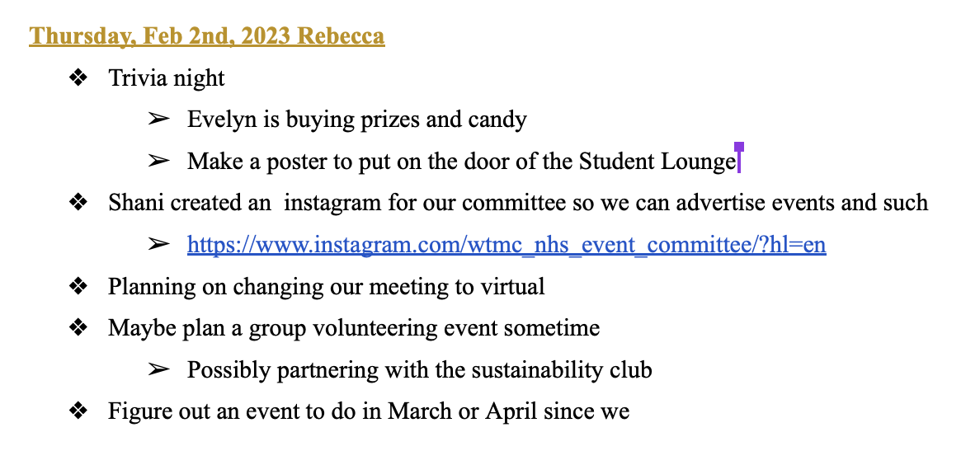Click the purple collaborator cursor flag

point(739,147)
